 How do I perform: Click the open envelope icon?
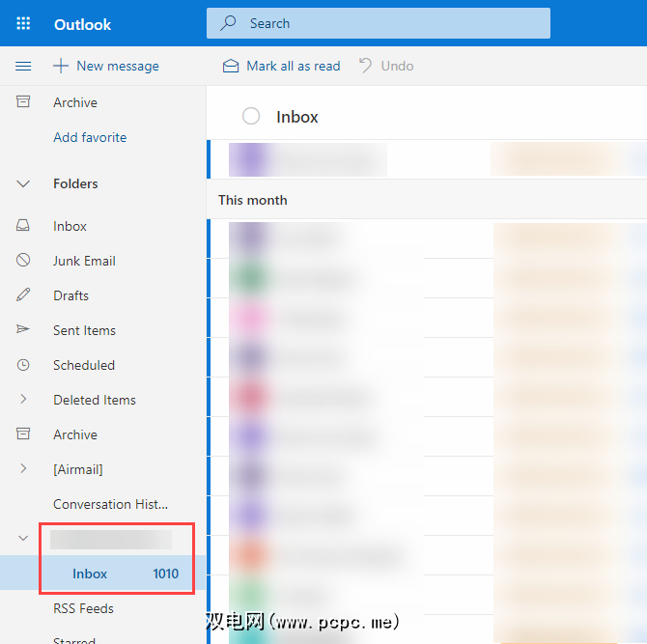pyautogui.click(x=231, y=66)
